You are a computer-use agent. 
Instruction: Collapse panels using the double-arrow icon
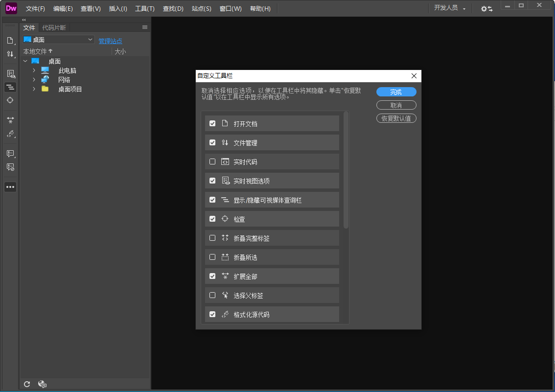pyautogui.click(x=23, y=20)
